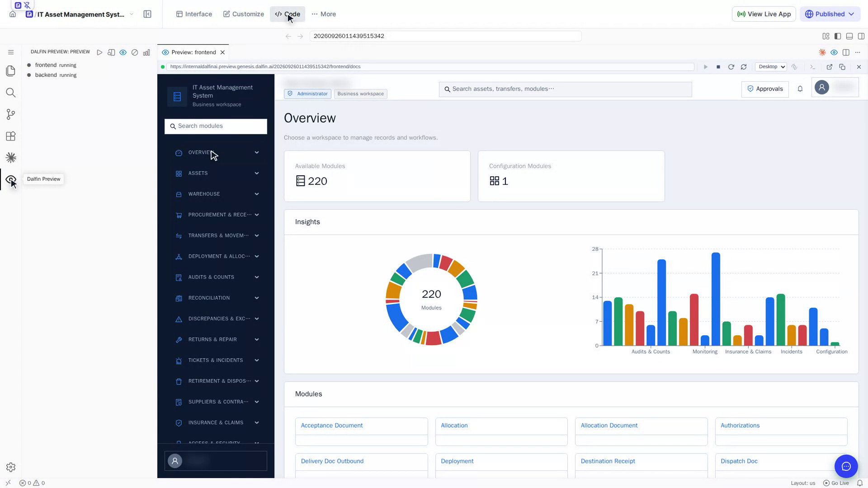Open the Dalfin Preview eye icon in sidebar

click(11, 179)
